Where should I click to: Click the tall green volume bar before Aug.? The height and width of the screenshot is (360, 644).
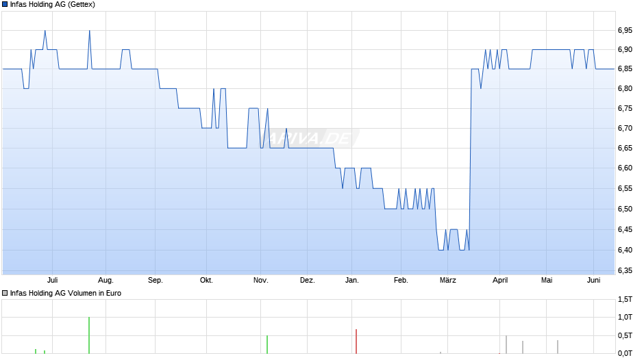pos(89,335)
